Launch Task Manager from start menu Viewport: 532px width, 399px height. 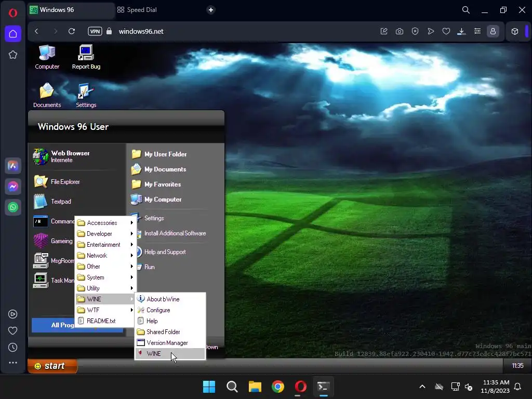tap(54, 280)
